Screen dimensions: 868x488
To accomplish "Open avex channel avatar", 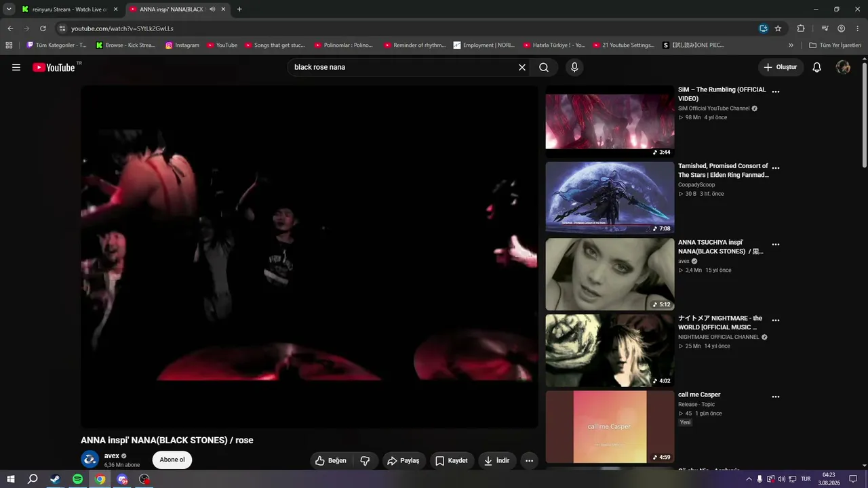I will click(90, 460).
